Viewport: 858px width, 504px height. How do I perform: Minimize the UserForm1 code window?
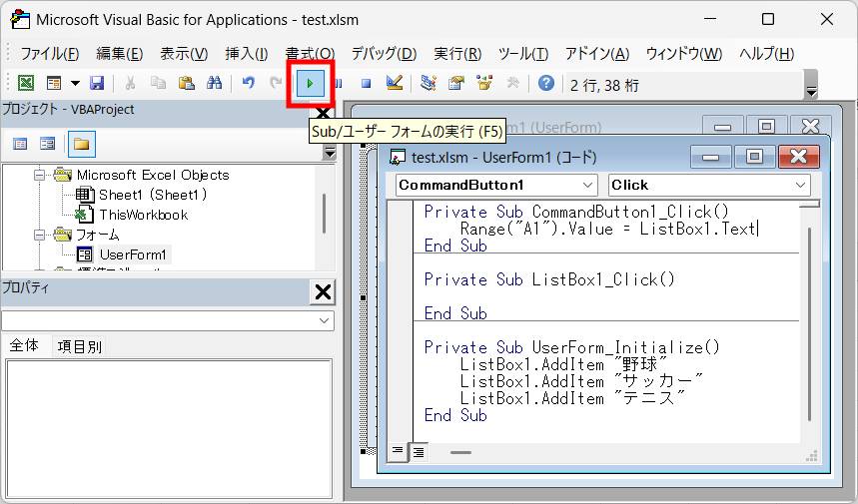pos(710,158)
